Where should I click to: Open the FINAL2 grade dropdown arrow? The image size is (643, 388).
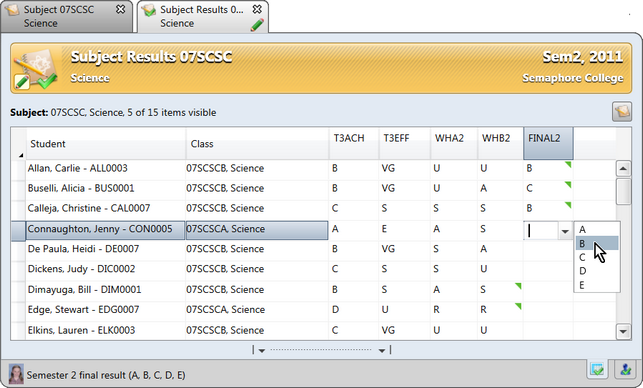pyautogui.click(x=565, y=231)
